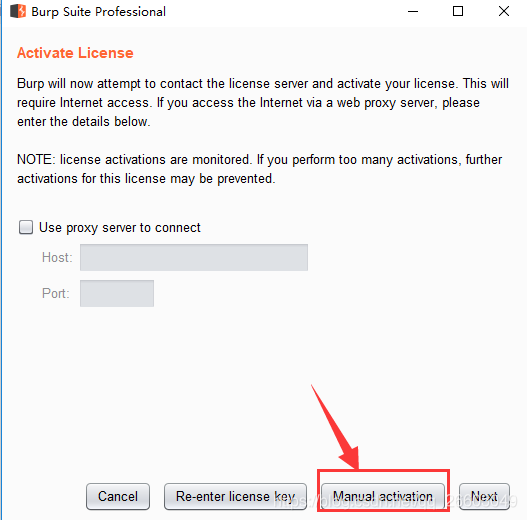Click the 'Burp Suite Professional' title text
The height and width of the screenshot is (520, 527).
pyautogui.click(x=98, y=12)
